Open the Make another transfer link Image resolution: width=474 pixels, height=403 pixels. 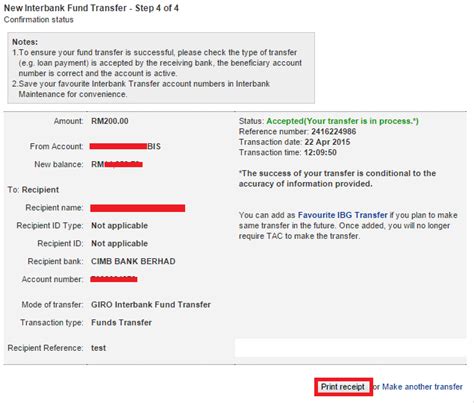422,387
